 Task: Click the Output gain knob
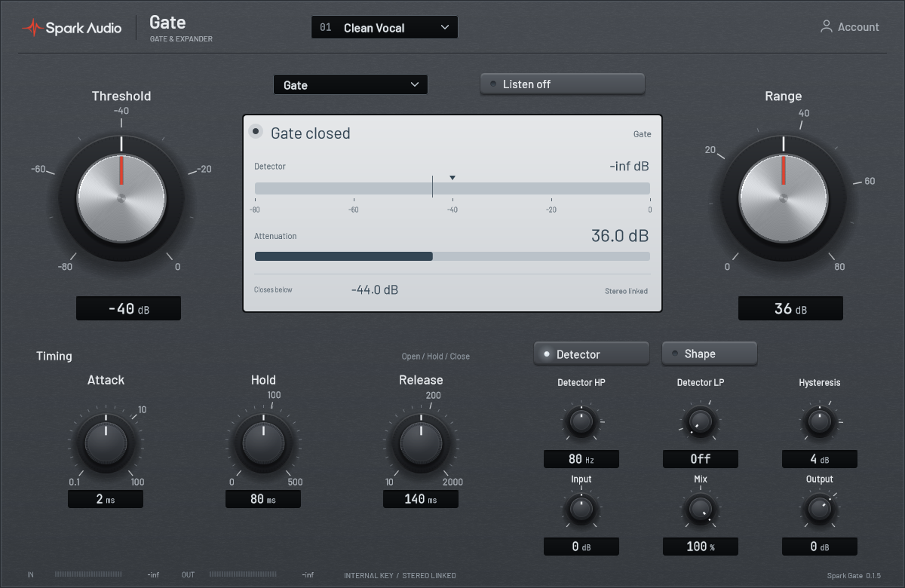tap(820, 510)
